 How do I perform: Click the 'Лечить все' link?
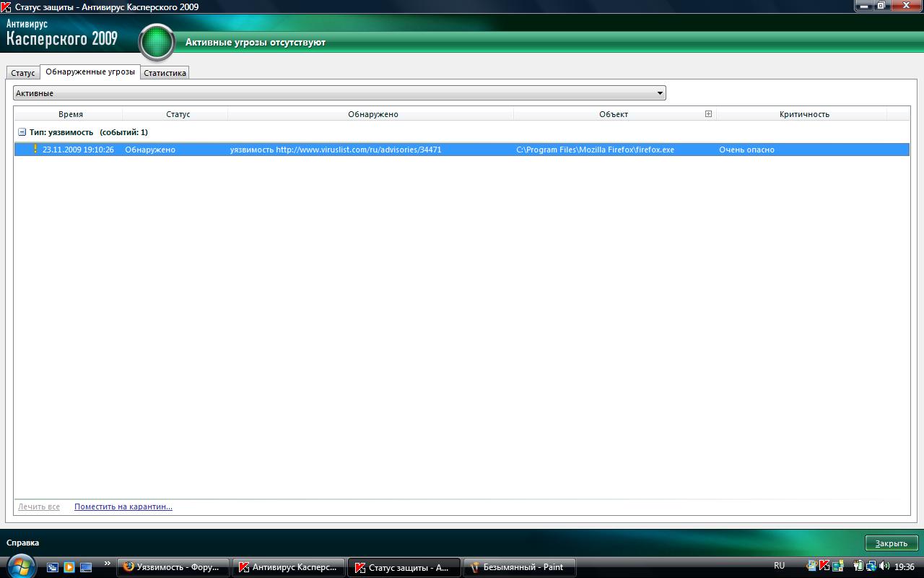click(39, 506)
